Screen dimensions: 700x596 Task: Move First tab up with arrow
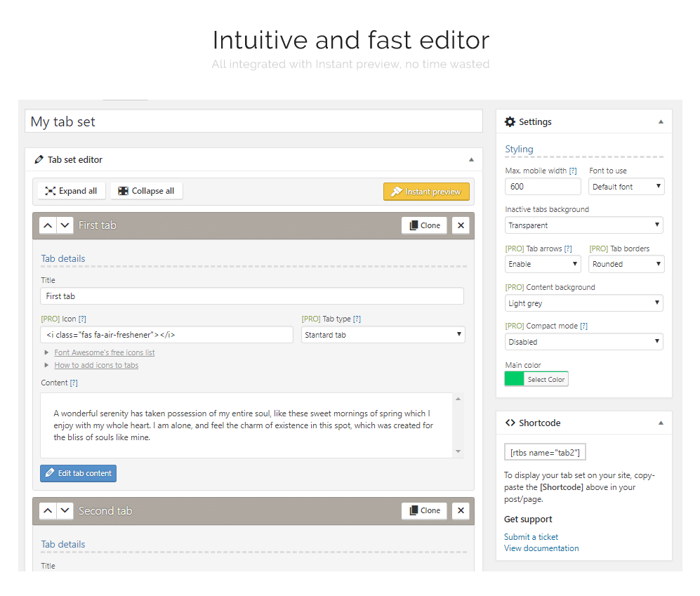point(48,225)
